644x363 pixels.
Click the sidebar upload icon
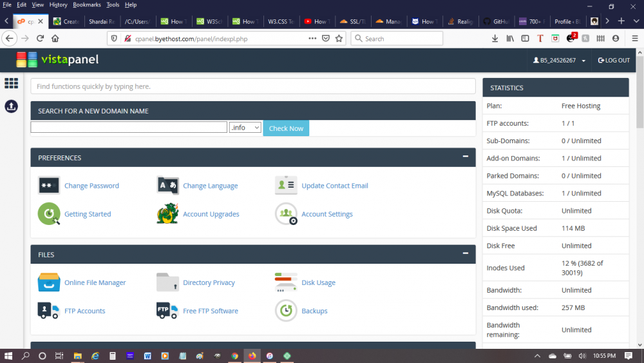(x=11, y=106)
